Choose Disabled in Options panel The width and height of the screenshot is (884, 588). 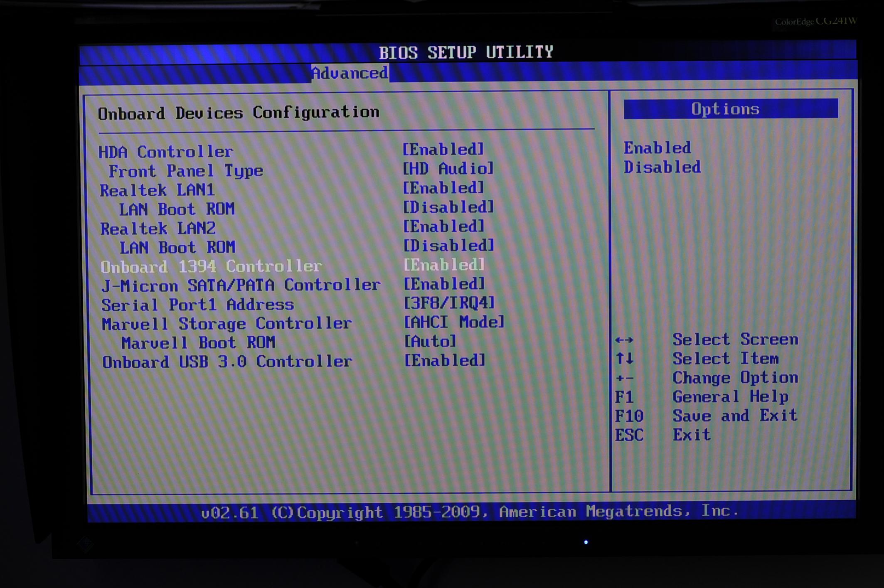tap(662, 167)
